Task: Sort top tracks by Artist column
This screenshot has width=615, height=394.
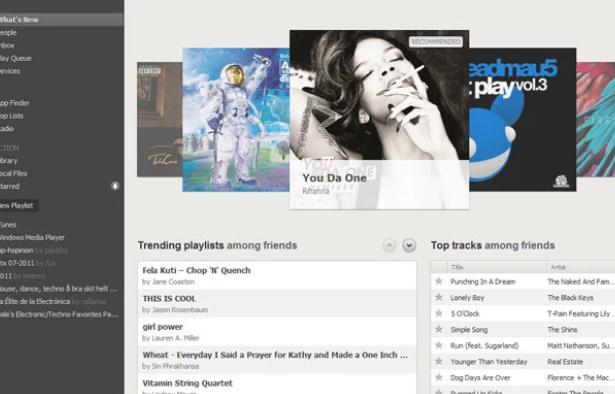Action: click(581, 267)
